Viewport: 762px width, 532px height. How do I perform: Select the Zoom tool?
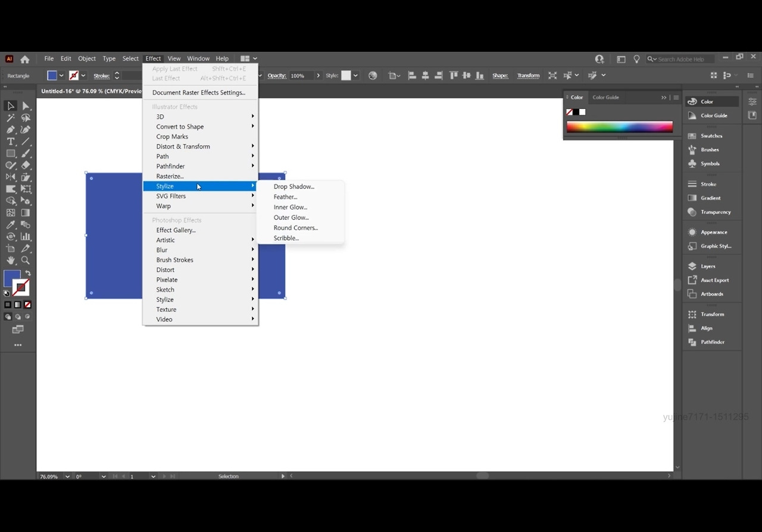(x=26, y=260)
